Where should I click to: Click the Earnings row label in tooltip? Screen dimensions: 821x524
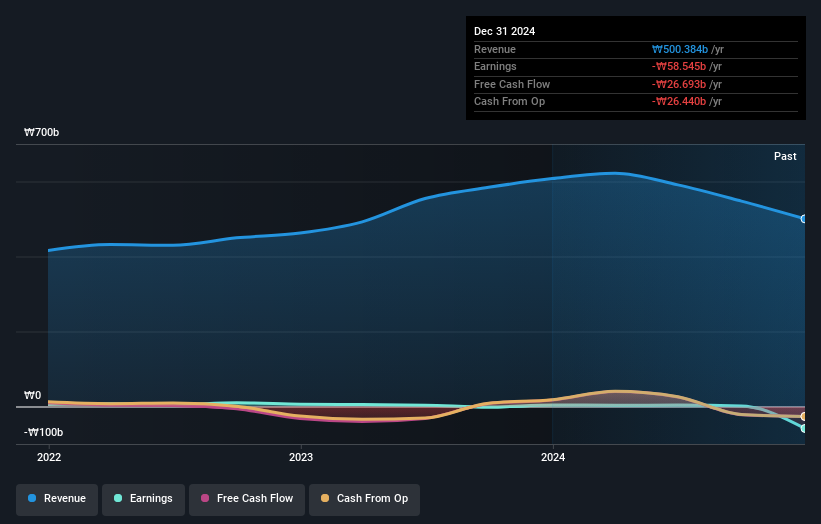click(x=495, y=66)
